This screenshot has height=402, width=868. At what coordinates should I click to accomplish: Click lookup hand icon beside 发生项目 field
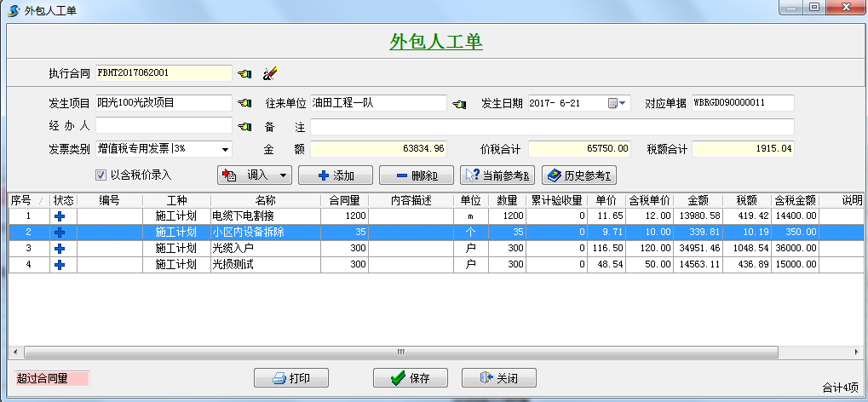[245, 104]
